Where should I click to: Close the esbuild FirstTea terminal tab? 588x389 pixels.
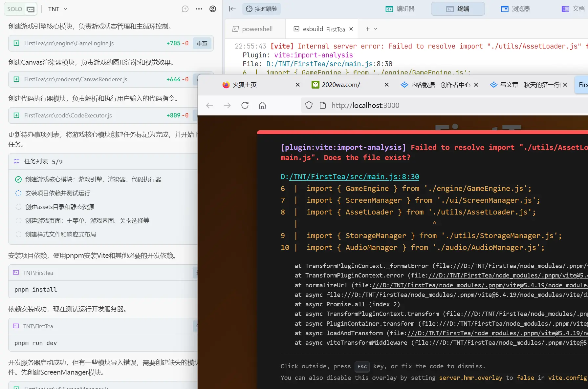click(351, 29)
